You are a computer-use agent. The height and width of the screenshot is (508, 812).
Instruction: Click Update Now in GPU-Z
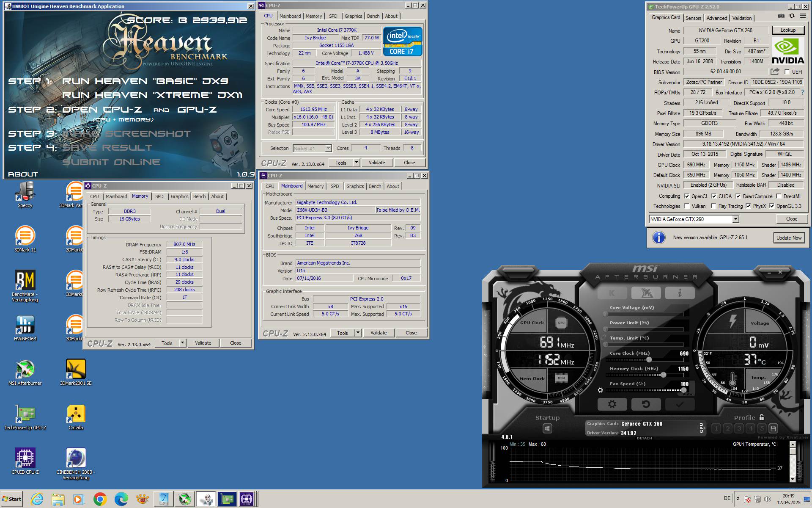click(789, 238)
